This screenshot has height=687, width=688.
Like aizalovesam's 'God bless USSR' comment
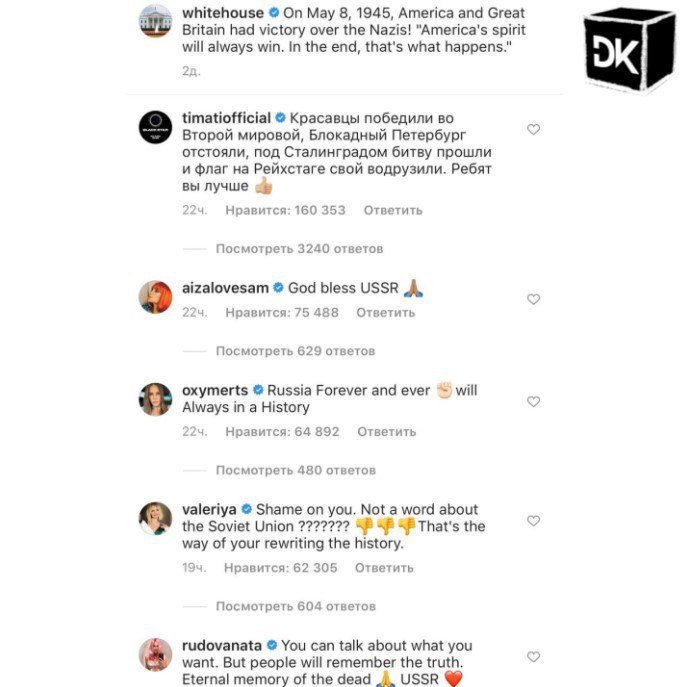(x=533, y=299)
